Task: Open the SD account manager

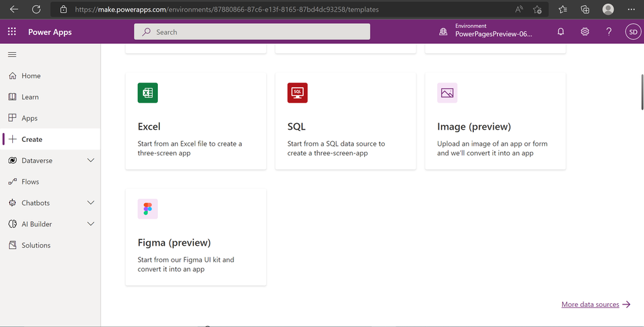Action: (x=633, y=32)
